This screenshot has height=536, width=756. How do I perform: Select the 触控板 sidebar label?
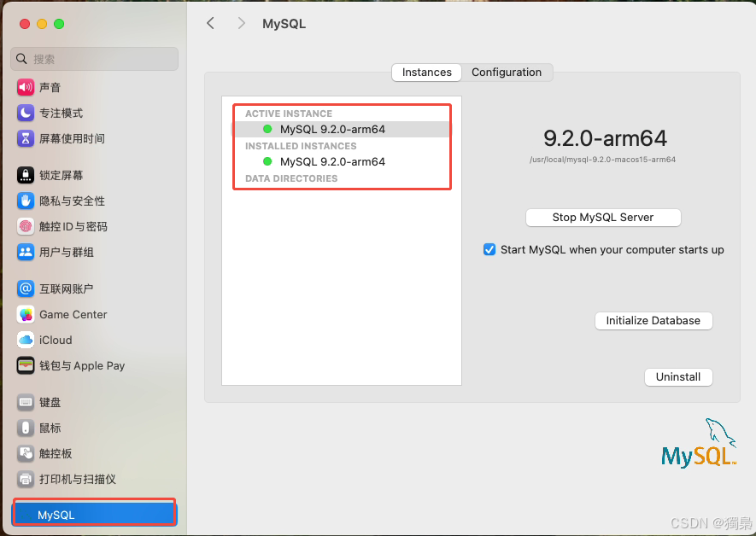pyautogui.click(x=56, y=453)
